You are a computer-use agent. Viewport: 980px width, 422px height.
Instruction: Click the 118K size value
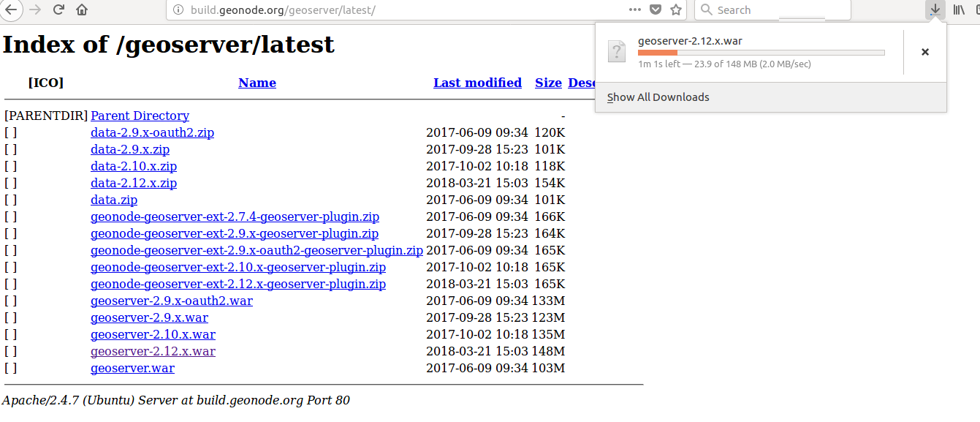pos(550,166)
